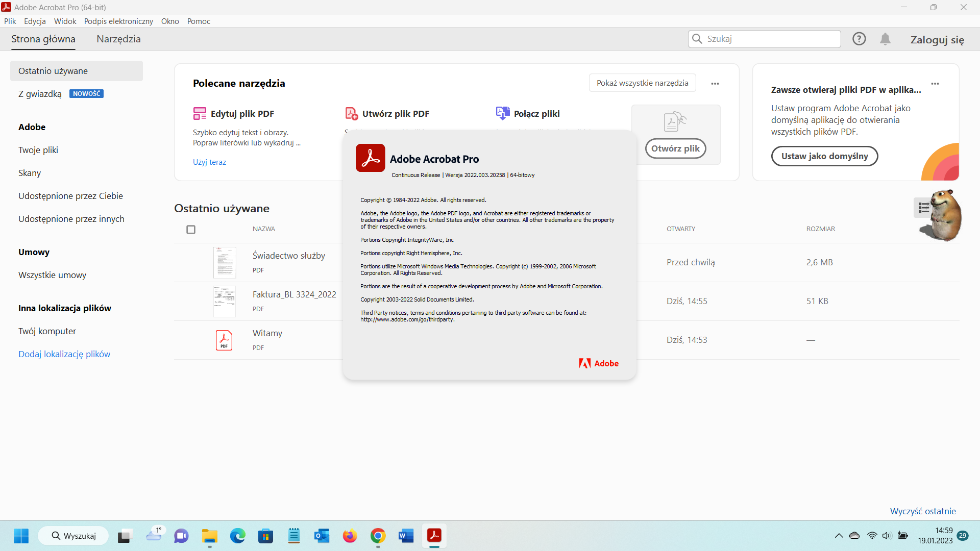Screen dimensions: 980x551
Task: Open more options in default PDF app card
Action: coord(935,84)
